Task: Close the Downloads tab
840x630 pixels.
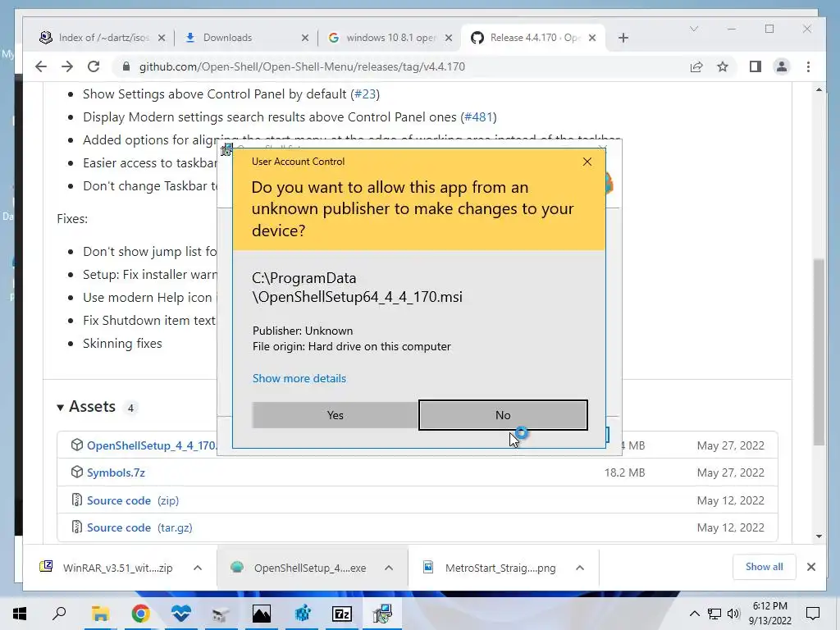Action: (305, 38)
